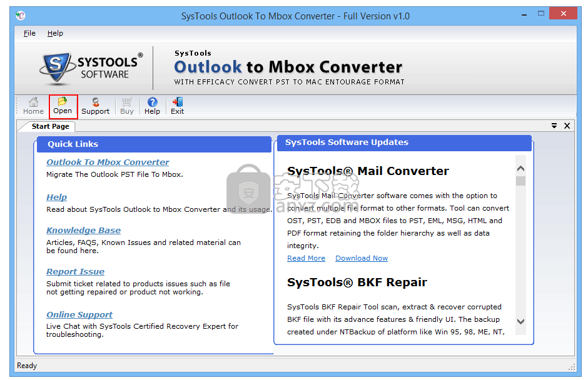Click the updates panel scroll up arrow
588x380 pixels.
coord(520,169)
